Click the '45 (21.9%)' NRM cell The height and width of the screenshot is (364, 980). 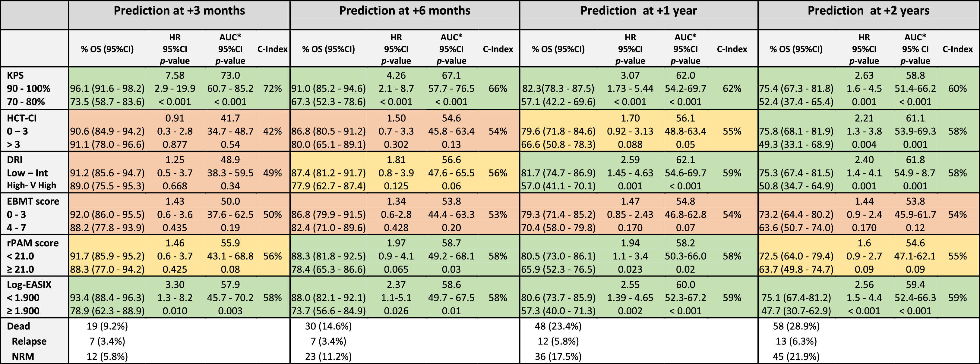tap(796, 356)
